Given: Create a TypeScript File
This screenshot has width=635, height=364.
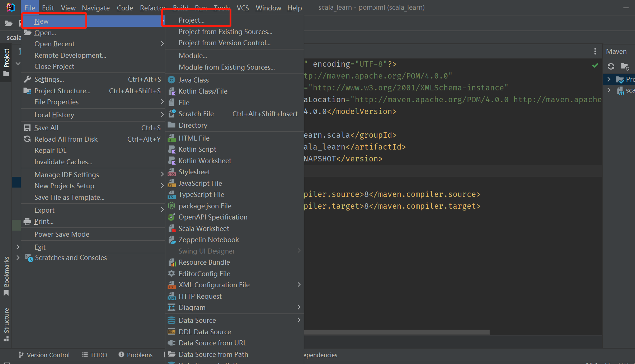Looking at the screenshot, I should point(235,194).
